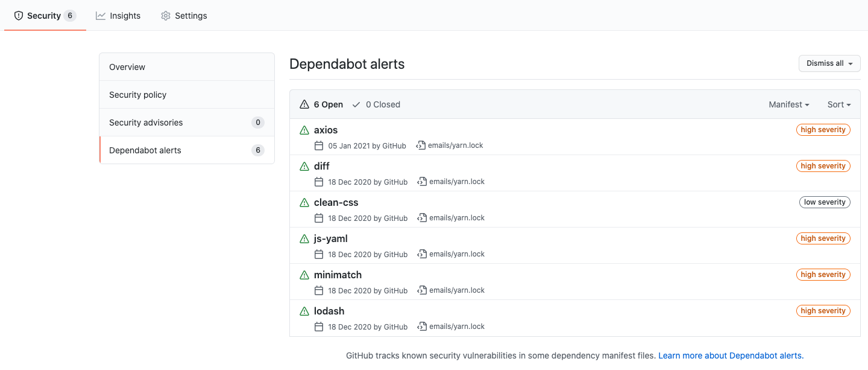Open Overview in the security sidebar
Screen dimensions: 868x370
[187, 67]
